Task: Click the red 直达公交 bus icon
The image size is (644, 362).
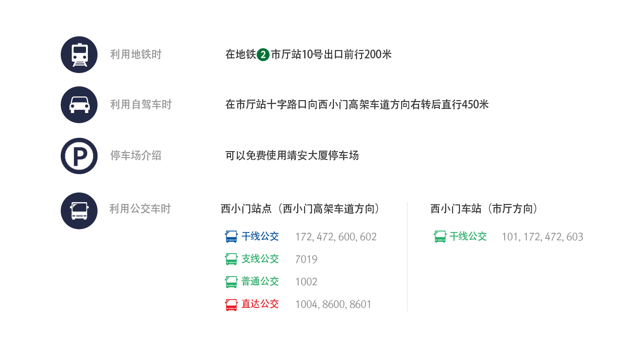Action: pyautogui.click(x=231, y=305)
